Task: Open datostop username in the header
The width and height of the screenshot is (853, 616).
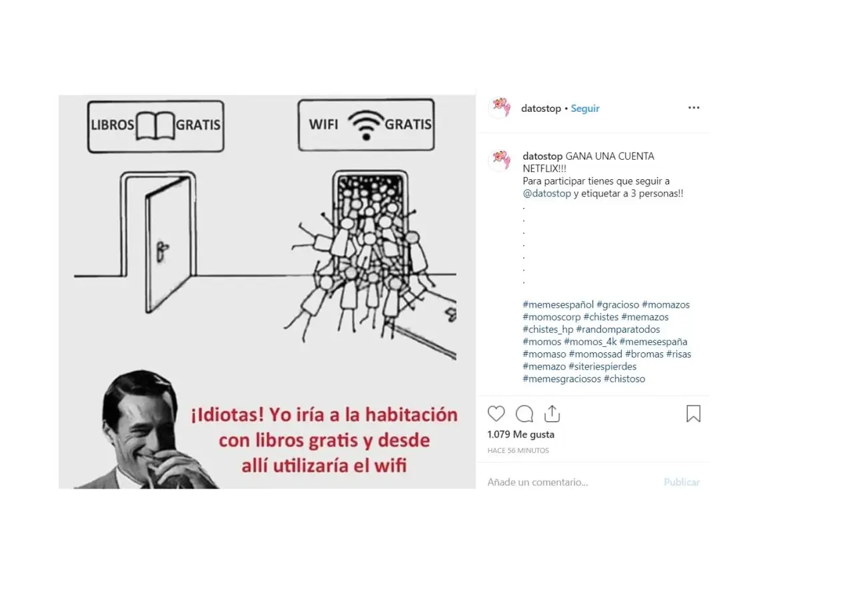Action: click(x=541, y=109)
